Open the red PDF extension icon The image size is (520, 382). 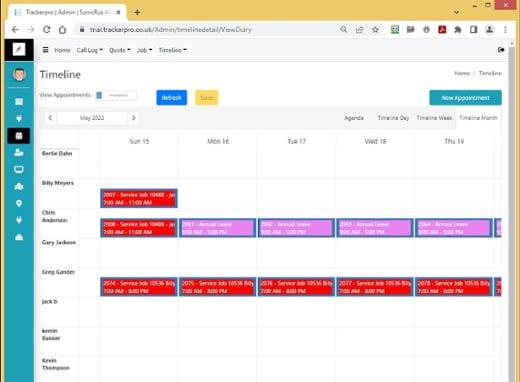point(442,30)
